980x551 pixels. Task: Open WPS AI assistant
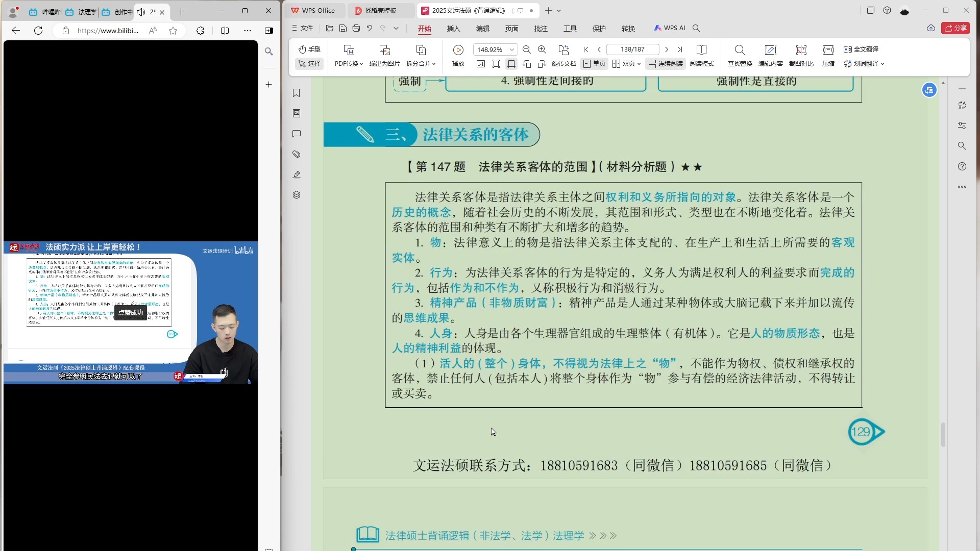670,28
